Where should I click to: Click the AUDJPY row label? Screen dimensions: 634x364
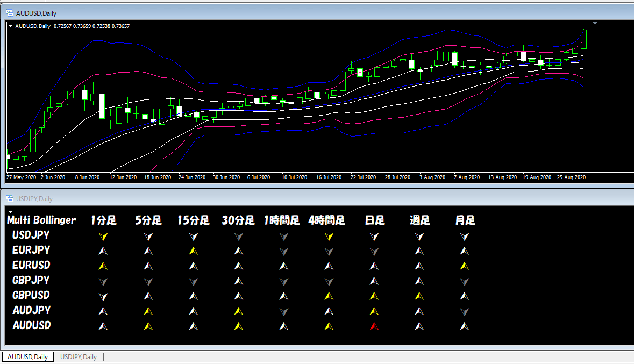(32, 310)
